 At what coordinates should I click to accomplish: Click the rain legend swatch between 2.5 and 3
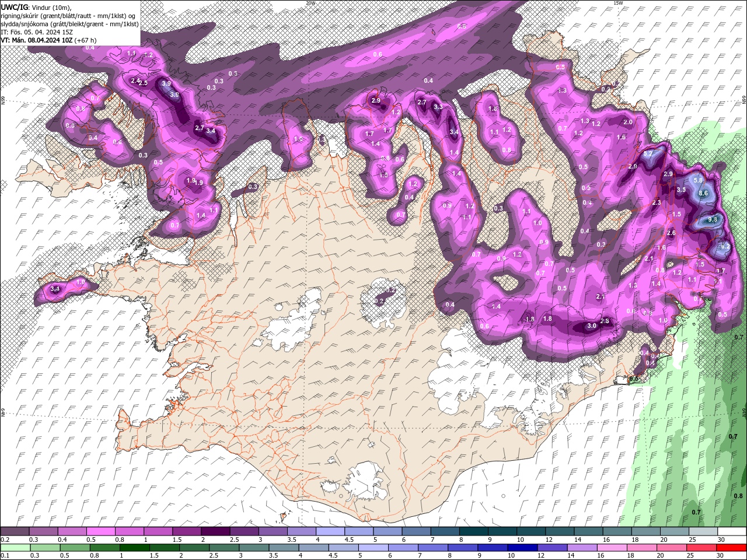tap(224, 548)
